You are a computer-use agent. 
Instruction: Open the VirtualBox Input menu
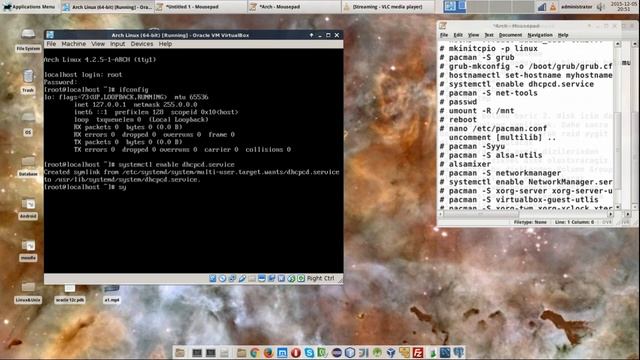[x=118, y=44]
